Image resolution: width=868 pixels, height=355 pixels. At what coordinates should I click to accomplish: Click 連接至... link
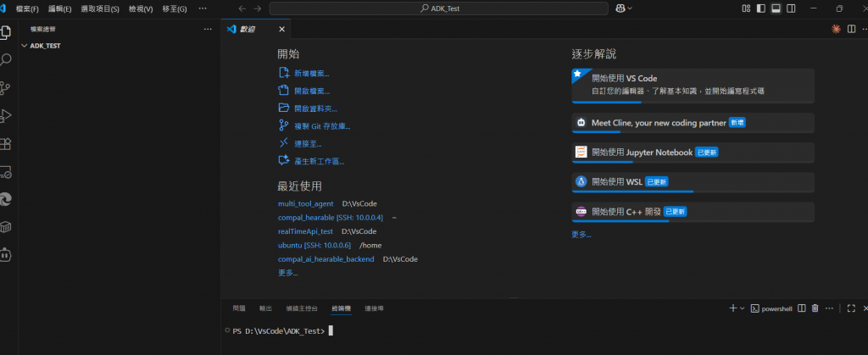point(309,144)
